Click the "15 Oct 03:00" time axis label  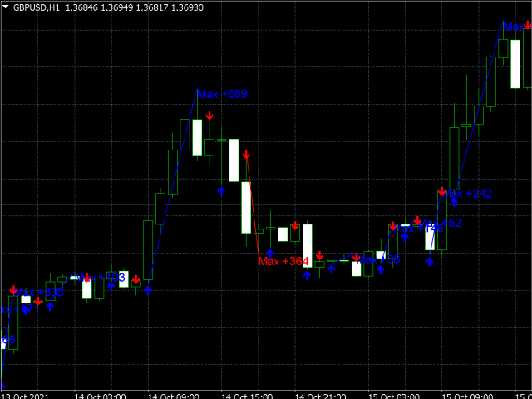(393, 396)
